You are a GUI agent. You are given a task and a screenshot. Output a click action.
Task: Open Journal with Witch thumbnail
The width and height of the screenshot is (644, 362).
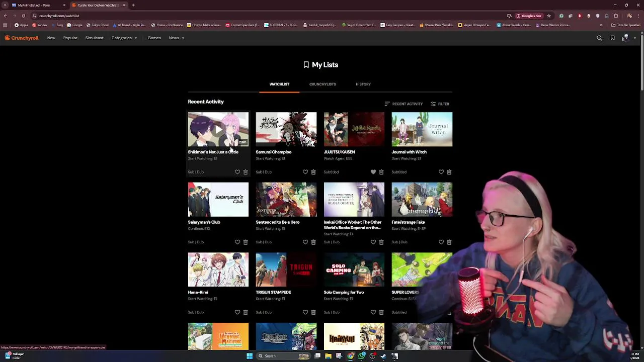[x=422, y=129]
